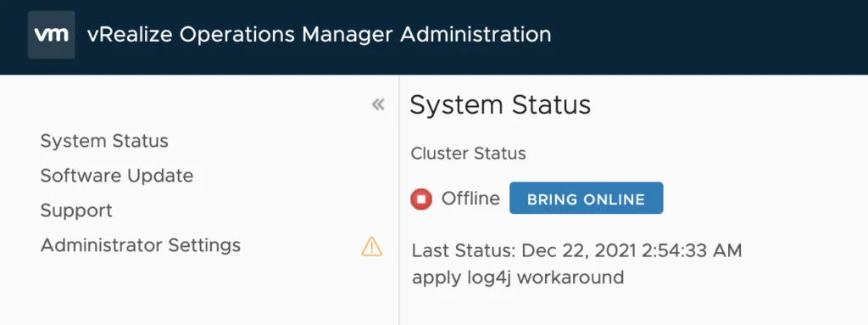Viewport: 868px width, 325px height.
Task: Open System Status in sidebar
Action: tap(104, 141)
